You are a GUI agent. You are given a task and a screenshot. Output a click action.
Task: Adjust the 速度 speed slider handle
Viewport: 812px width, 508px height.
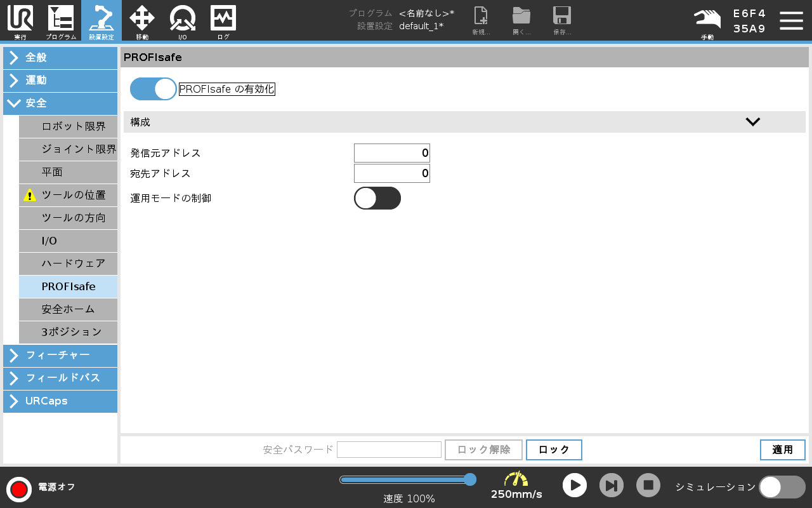470,479
